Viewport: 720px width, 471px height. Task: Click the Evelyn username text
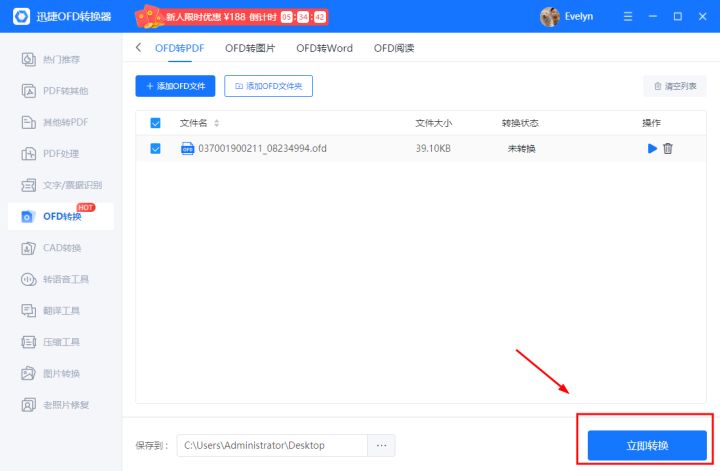click(x=579, y=17)
